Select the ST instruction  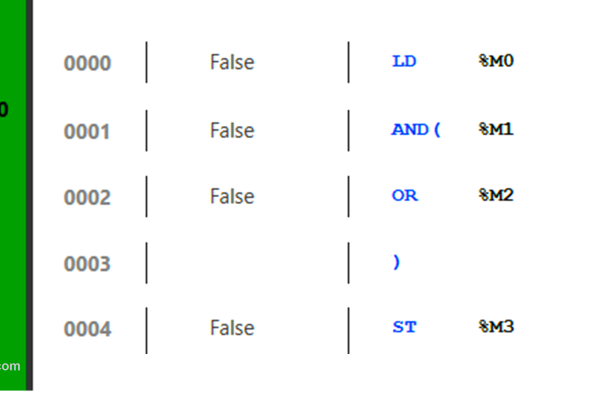point(404,326)
